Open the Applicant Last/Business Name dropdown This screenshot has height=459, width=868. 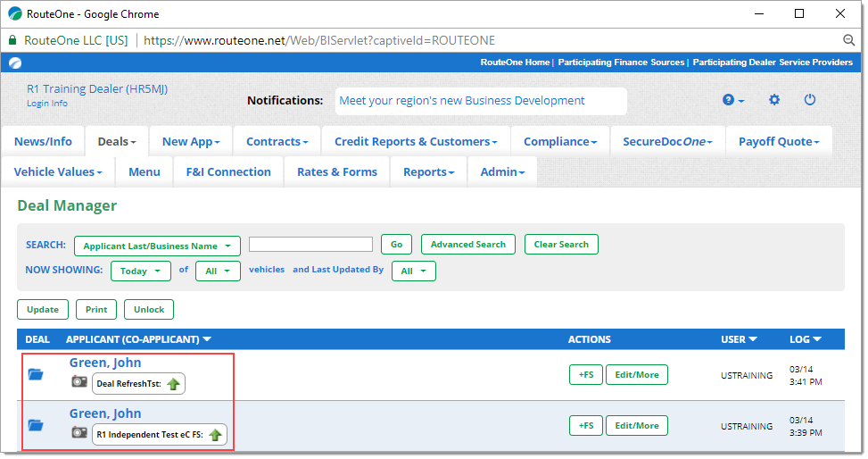pyautogui.click(x=157, y=246)
